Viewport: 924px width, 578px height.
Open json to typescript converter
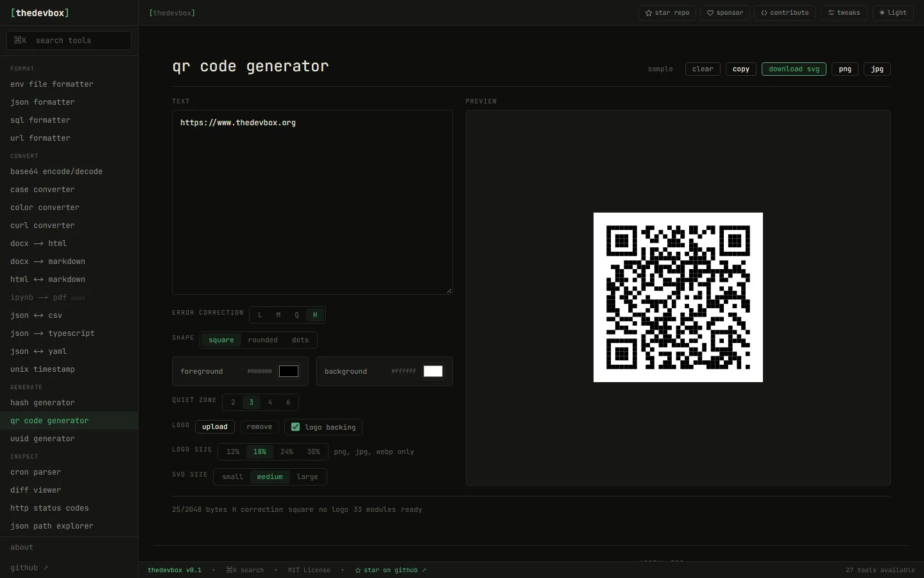click(69, 333)
